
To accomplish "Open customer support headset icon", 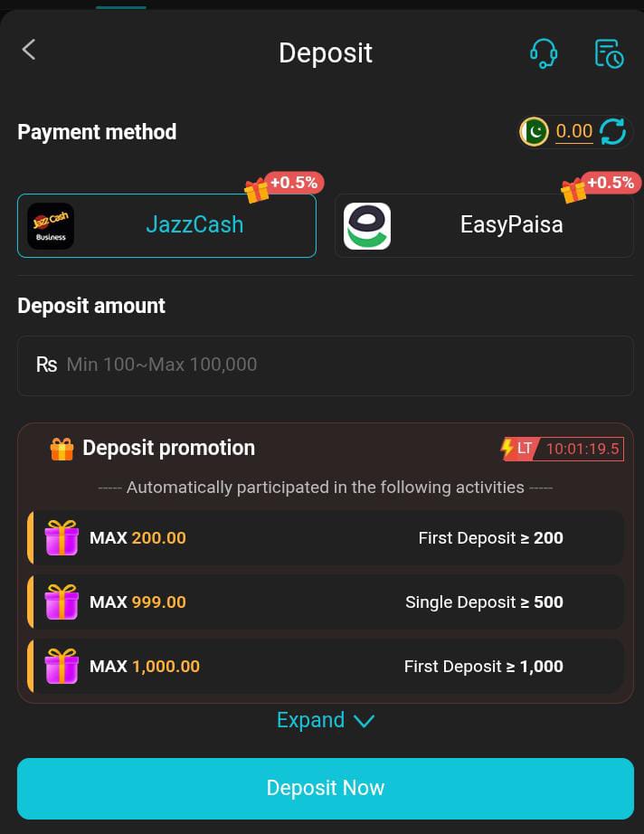I will tap(544, 53).
